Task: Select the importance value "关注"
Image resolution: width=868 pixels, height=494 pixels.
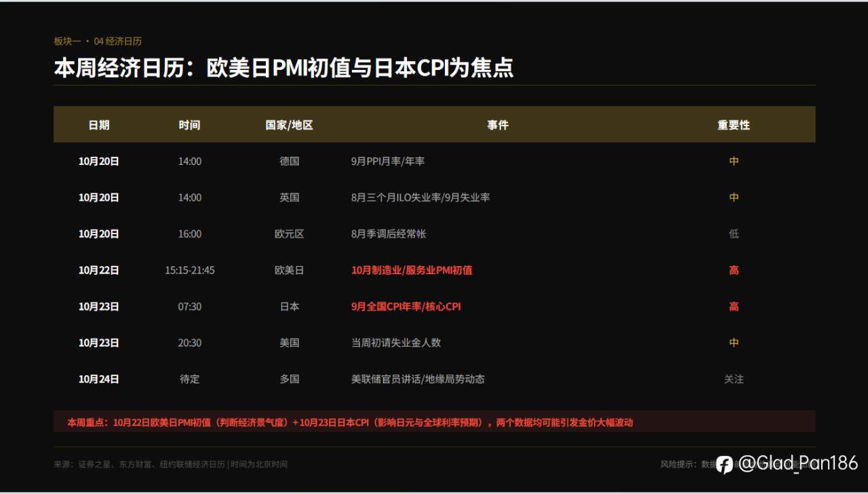Action: point(734,379)
